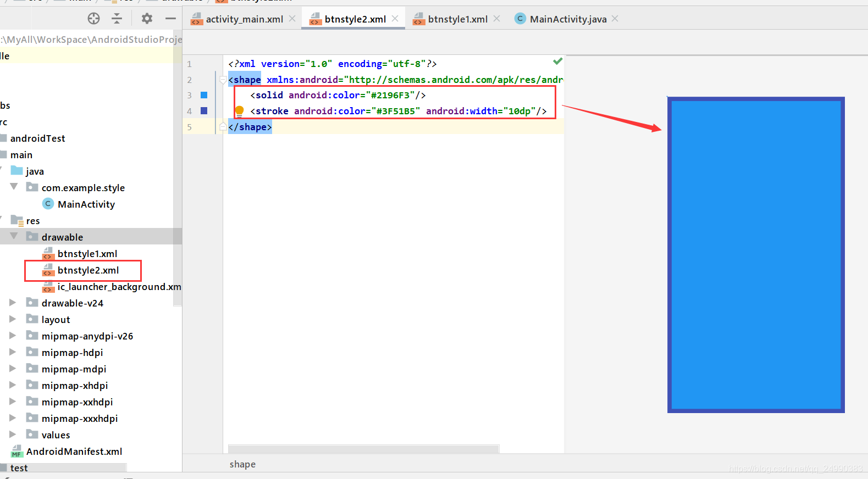Click the indigo #3F51B5 gutter swatch
The height and width of the screenshot is (479, 868).
pos(204,111)
